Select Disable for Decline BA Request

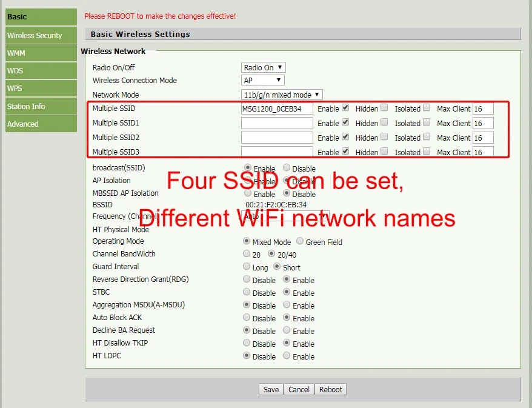tap(247, 330)
